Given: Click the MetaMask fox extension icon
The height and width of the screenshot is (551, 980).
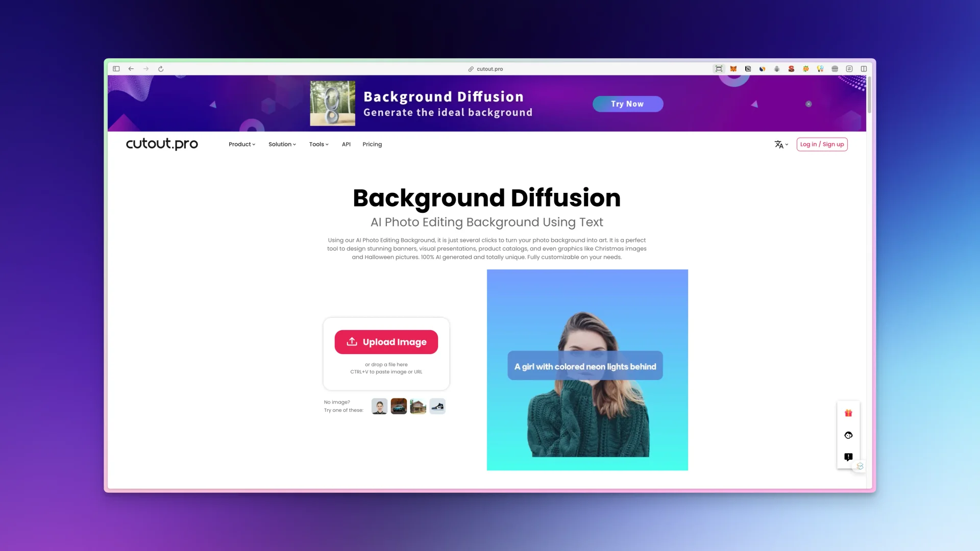Looking at the screenshot, I should [x=733, y=69].
